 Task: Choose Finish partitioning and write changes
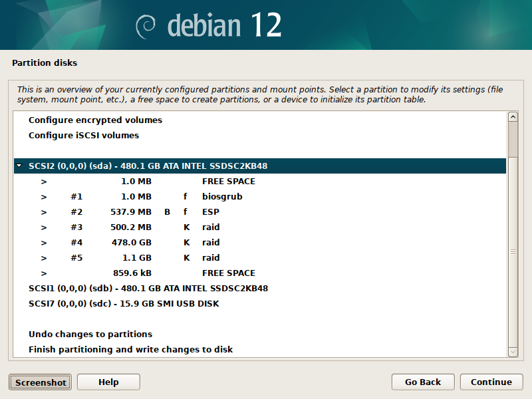pos(130,350)
